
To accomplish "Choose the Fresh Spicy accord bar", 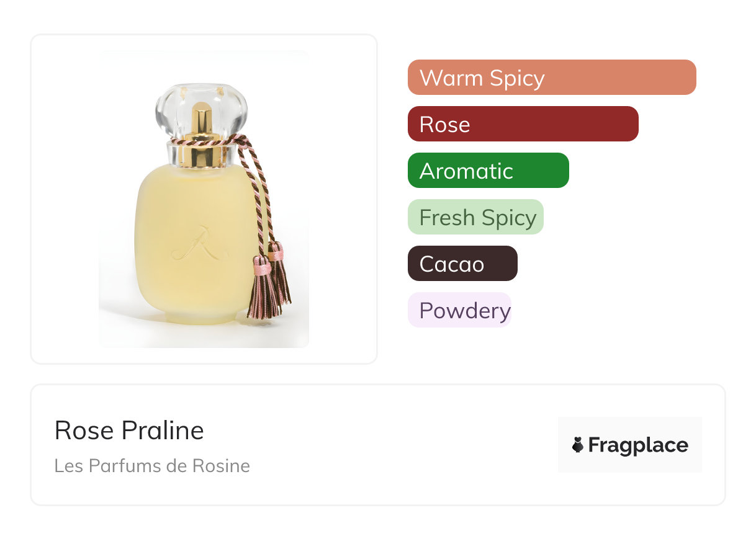I will point(475,217).
